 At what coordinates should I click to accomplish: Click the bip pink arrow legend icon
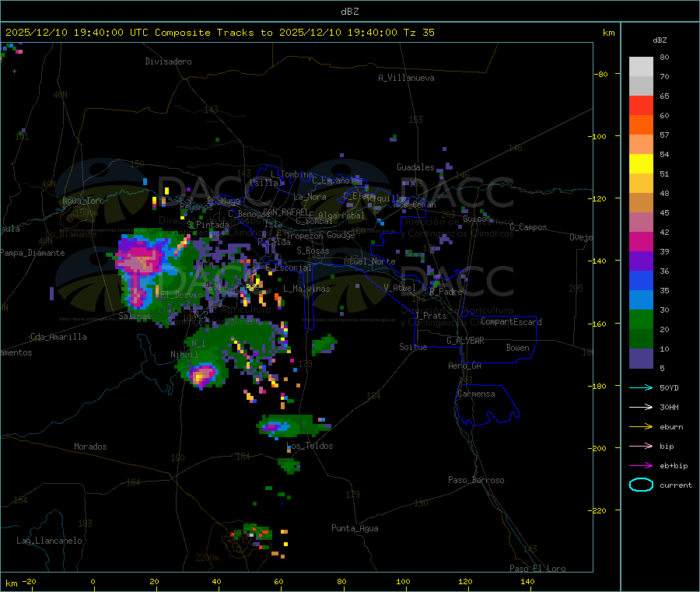[x=641, y=446]
